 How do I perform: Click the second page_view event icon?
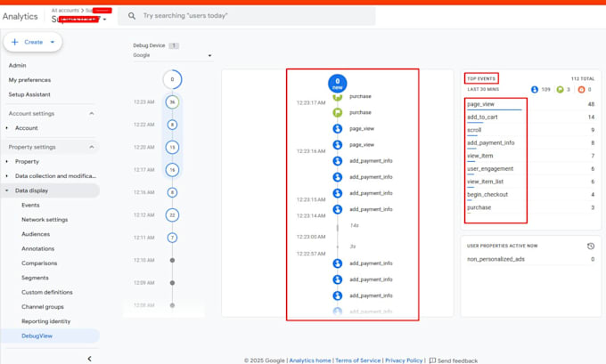[338, 145]
